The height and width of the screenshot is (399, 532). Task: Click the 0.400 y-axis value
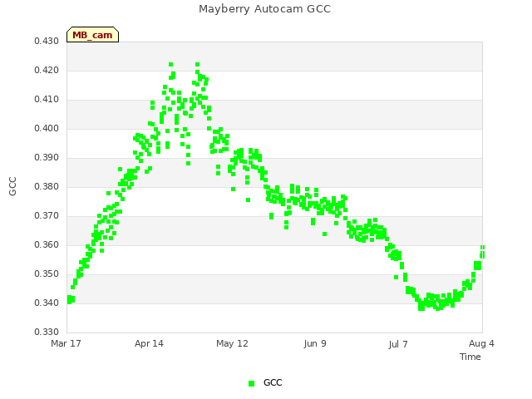point(47,128)
